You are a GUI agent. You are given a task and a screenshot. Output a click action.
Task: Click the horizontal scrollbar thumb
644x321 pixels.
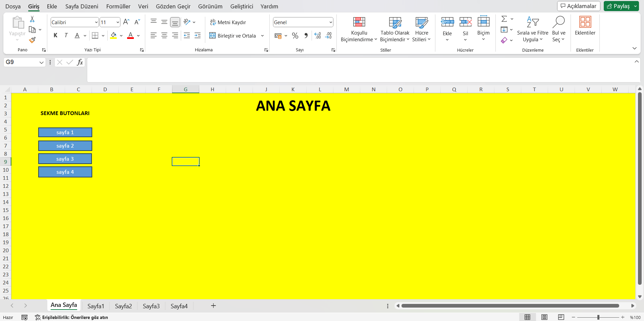(510, 306)
